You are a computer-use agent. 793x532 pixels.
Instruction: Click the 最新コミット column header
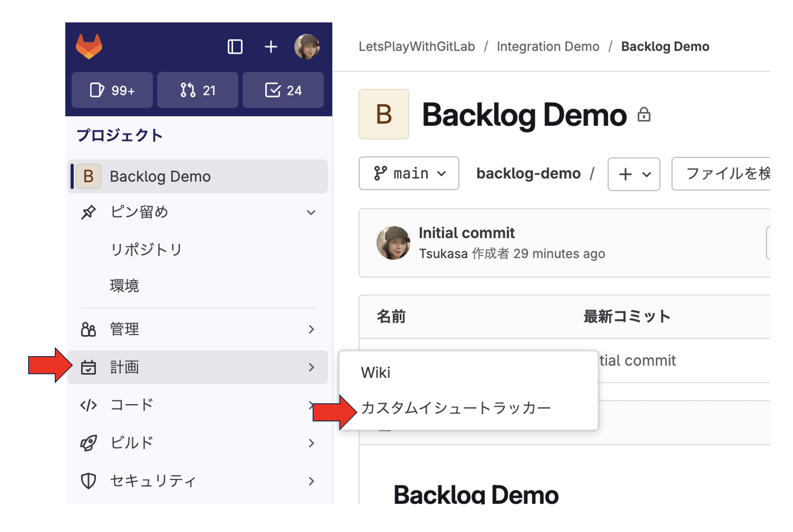tap(627, 317)
